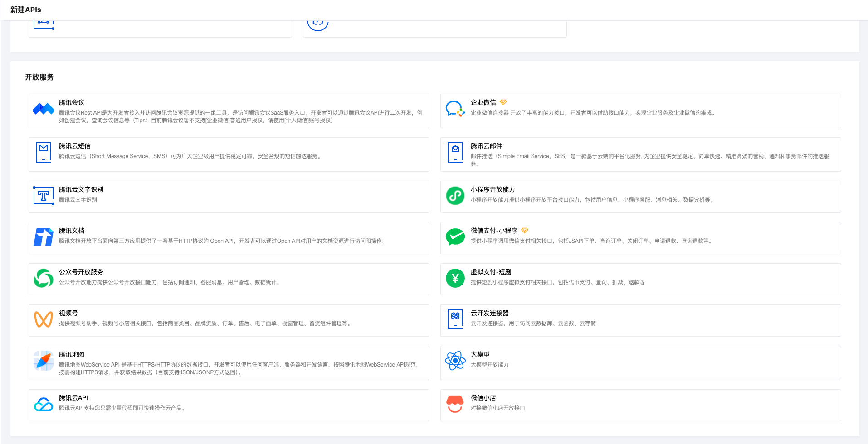Click the red 微信小店 shop icon
868x444 pixels.
[455, 404]
